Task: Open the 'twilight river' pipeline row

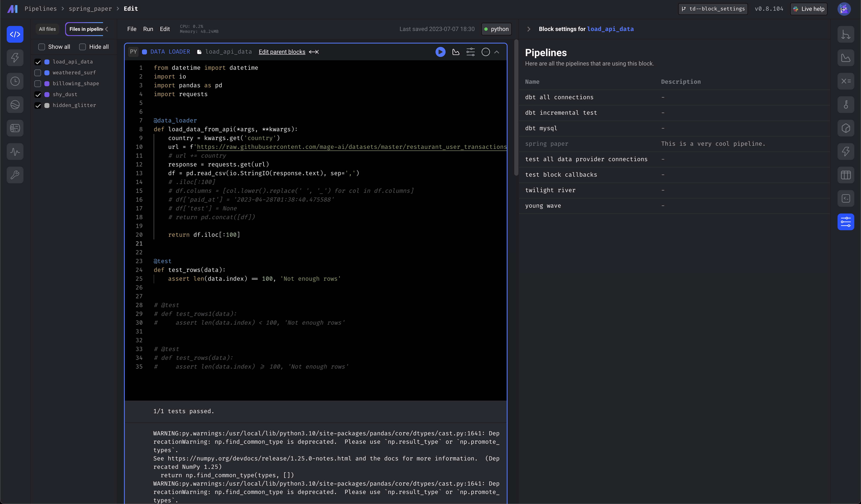Action: tap(674, 190)
